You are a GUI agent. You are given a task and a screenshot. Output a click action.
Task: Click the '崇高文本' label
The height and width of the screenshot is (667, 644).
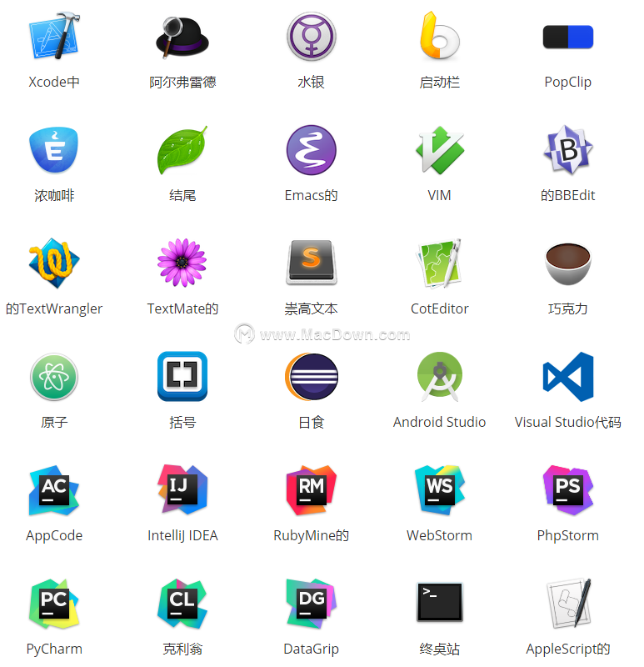coord(311,308)
